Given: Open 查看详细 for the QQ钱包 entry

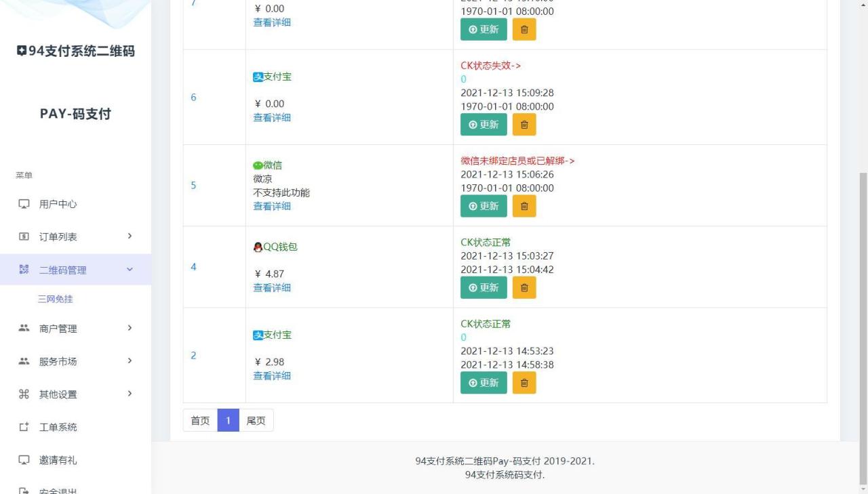Looking at the screenshot, I should 271,287.
